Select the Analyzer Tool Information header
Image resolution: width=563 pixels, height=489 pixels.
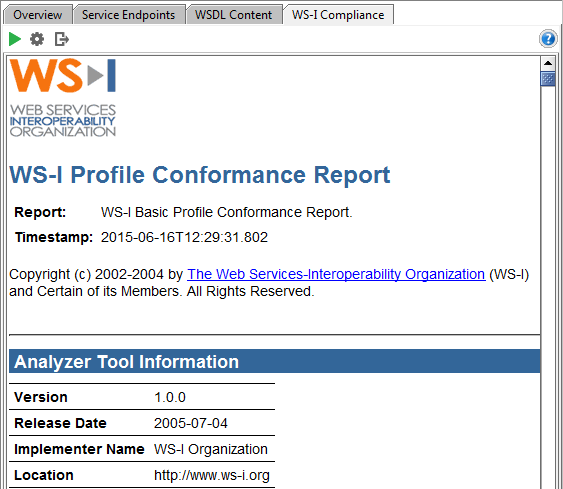275,361
